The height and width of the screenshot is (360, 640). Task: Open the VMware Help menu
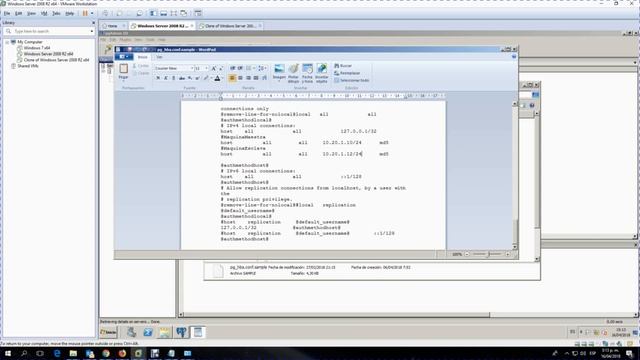(x=70, y=13)
